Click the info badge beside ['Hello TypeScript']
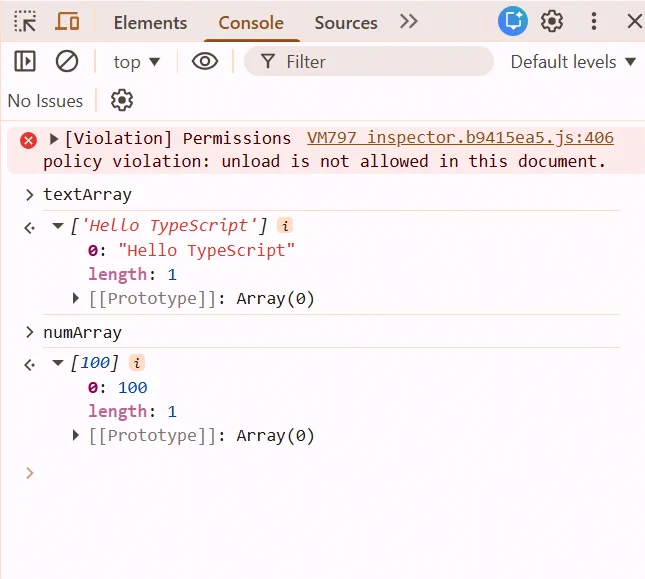Screen dimensions: 645x579 coord(285,225)
